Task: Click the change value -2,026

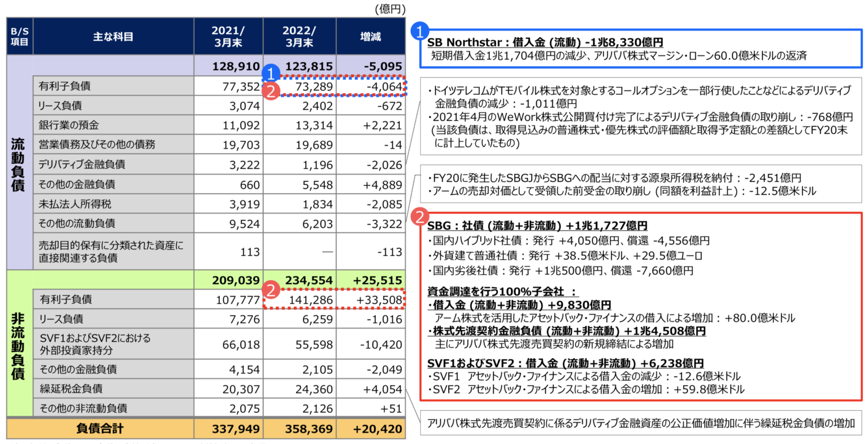Action: coord(384,165)
